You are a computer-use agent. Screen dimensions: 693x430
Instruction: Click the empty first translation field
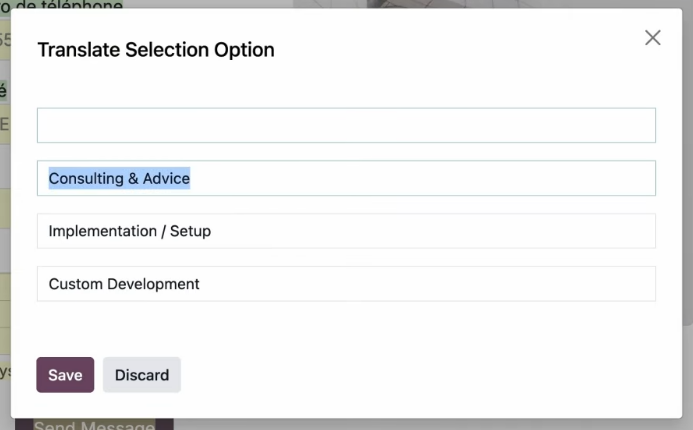click(x=346, y=126)
